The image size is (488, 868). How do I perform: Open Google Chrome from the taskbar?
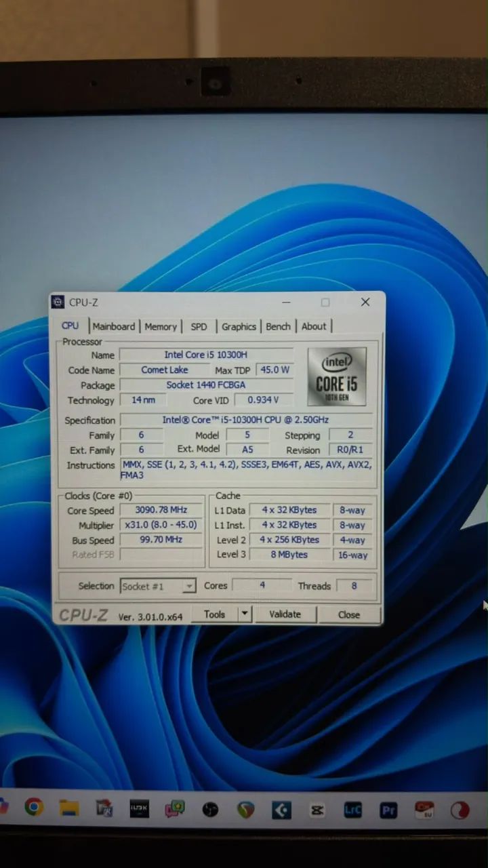tap(33, 807)
